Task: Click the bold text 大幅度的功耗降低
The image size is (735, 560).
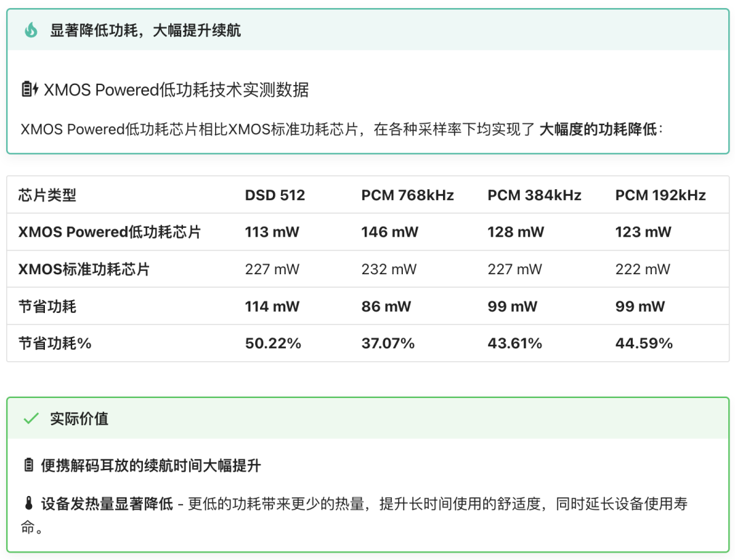Action: [598, 129]
